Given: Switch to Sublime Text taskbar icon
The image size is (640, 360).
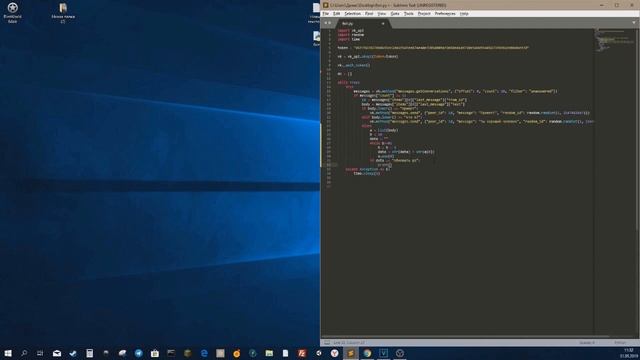Looking at the screenshot, I should click(x=351, y=353).
